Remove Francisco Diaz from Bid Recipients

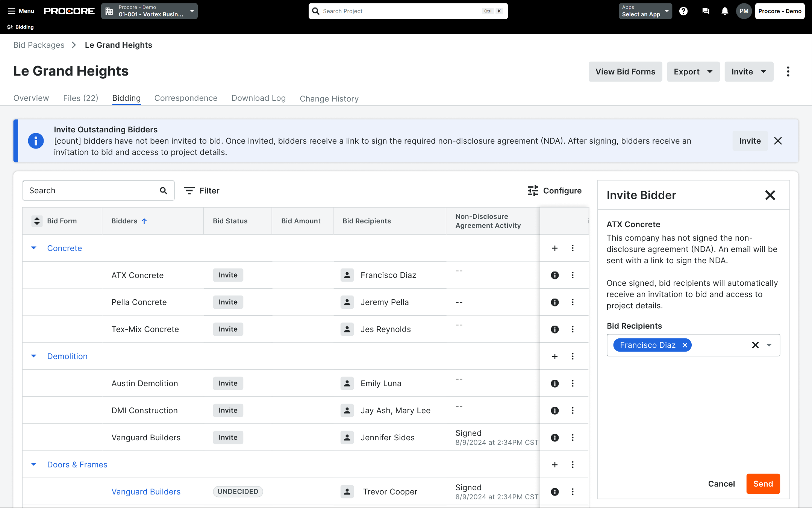tap(684, 345)
